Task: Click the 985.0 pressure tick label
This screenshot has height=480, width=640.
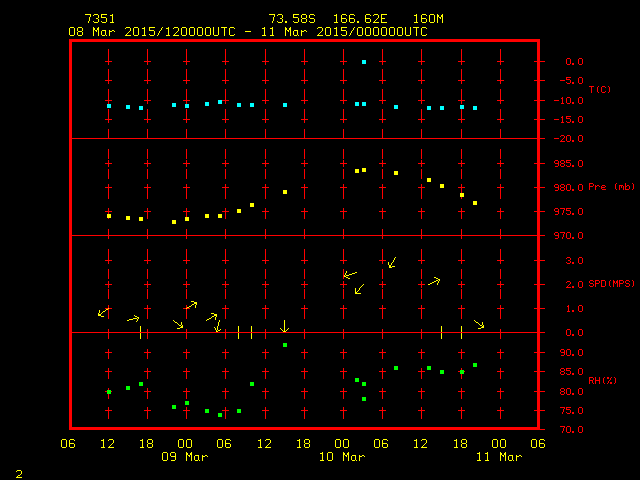Action: (x=568, y=163)
